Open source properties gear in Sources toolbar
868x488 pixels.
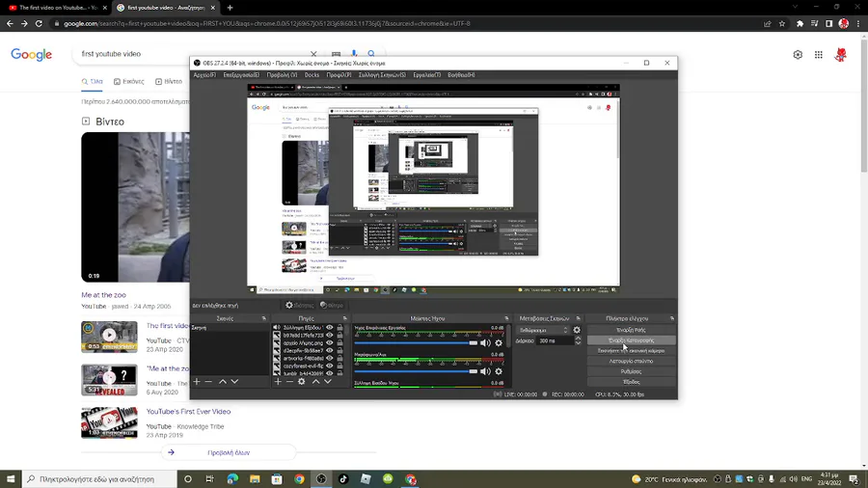click(x=302, y=381)
